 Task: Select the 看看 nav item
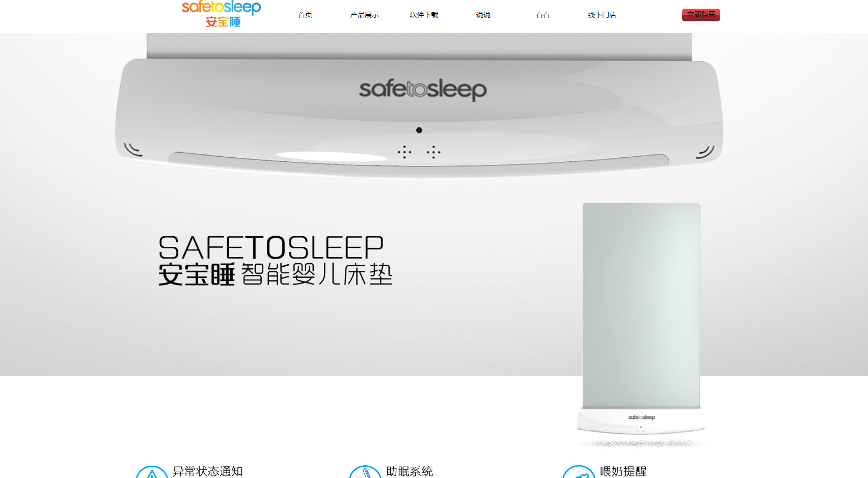click(543, 15)
